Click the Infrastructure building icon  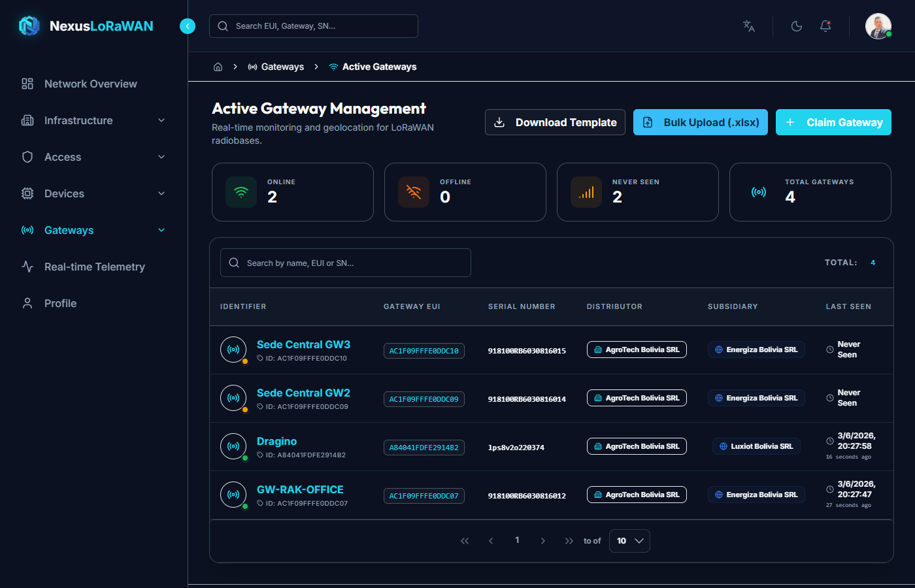[x=27, y=120]
